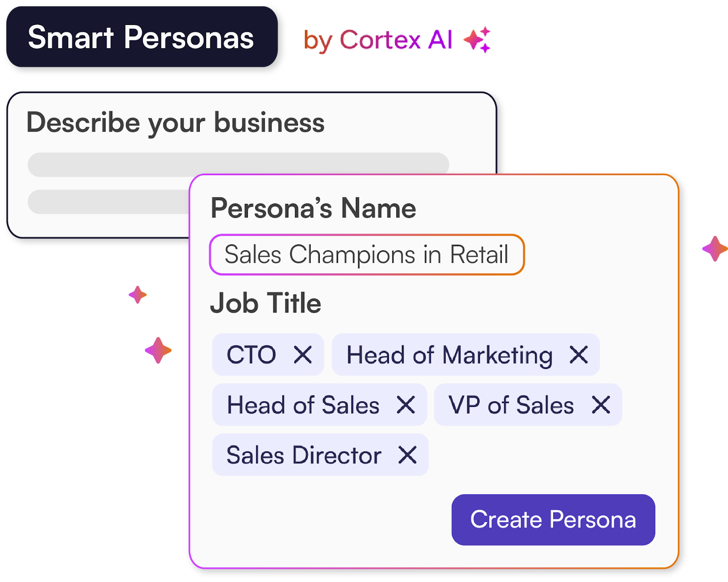Click the first business description line
The image size is (728, 582).
tap(238, 164)
